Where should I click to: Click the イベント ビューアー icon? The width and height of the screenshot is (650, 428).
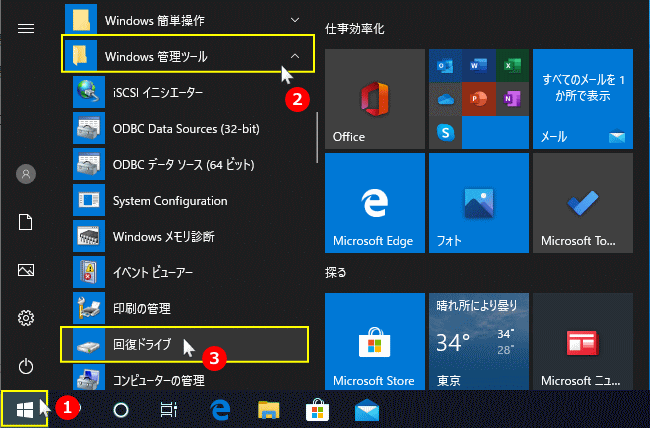[x=89, y=272]
